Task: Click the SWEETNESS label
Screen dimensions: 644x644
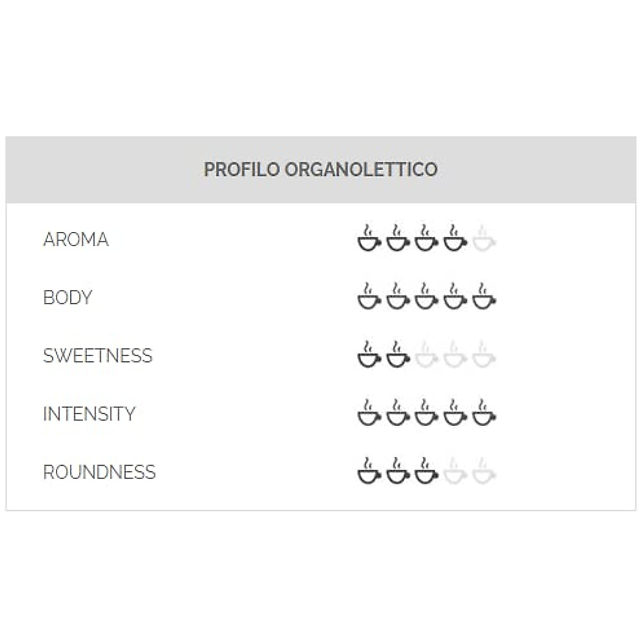Action: (x=98, y=356)
